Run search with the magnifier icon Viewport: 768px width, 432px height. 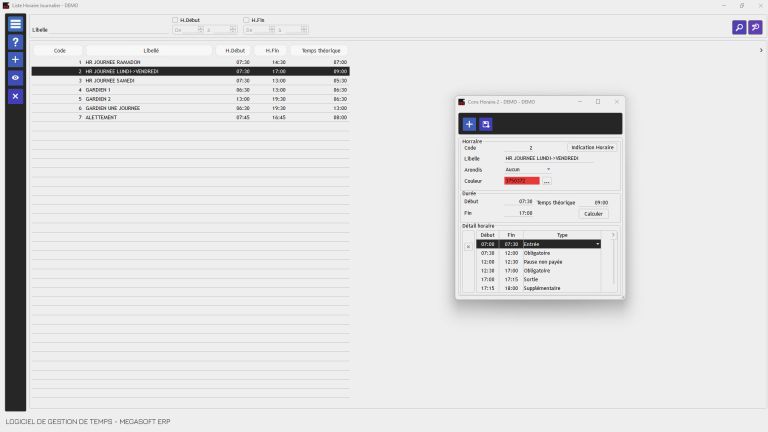tap(739, 27)
